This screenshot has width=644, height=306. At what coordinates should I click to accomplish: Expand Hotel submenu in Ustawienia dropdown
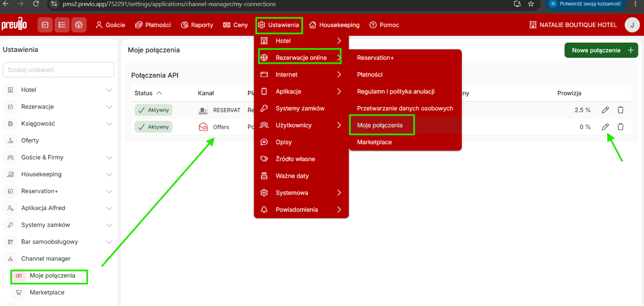click(301, 41)
